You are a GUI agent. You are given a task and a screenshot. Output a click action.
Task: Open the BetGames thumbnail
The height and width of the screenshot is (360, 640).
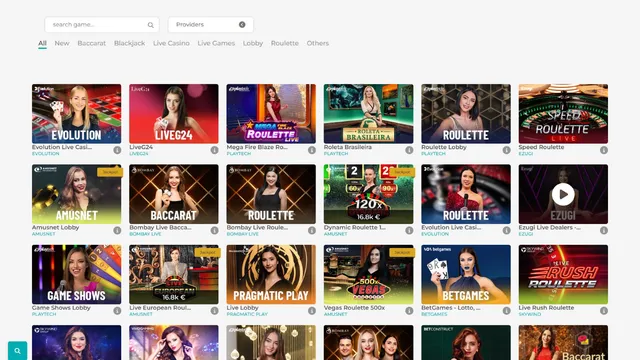pos(466,274)
